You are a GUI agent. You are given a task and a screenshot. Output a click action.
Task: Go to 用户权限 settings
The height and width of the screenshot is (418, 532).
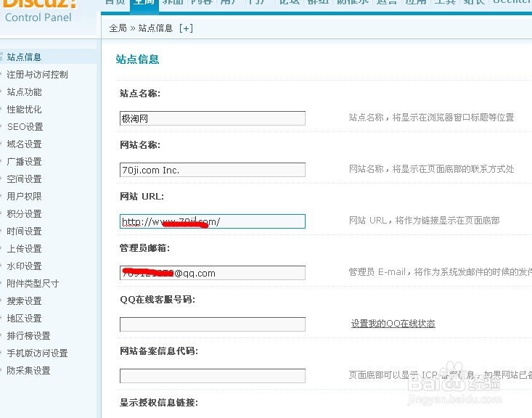point(24,197)
